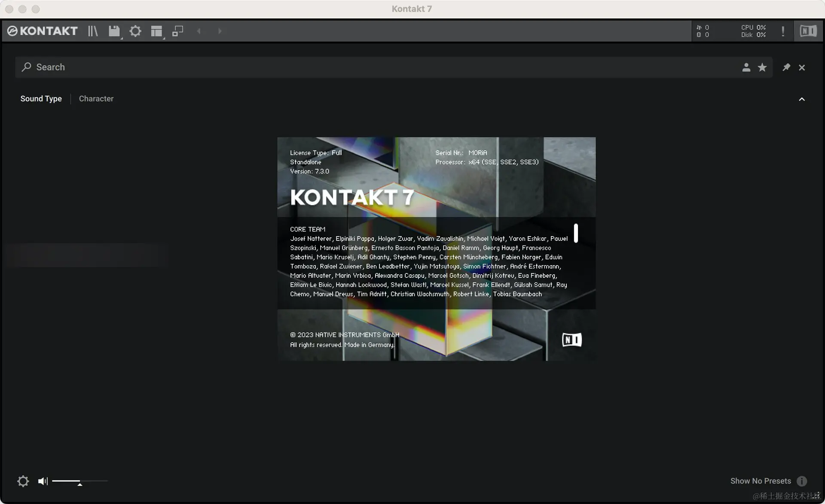Adjust the preview volume slider

click(79, 482)
